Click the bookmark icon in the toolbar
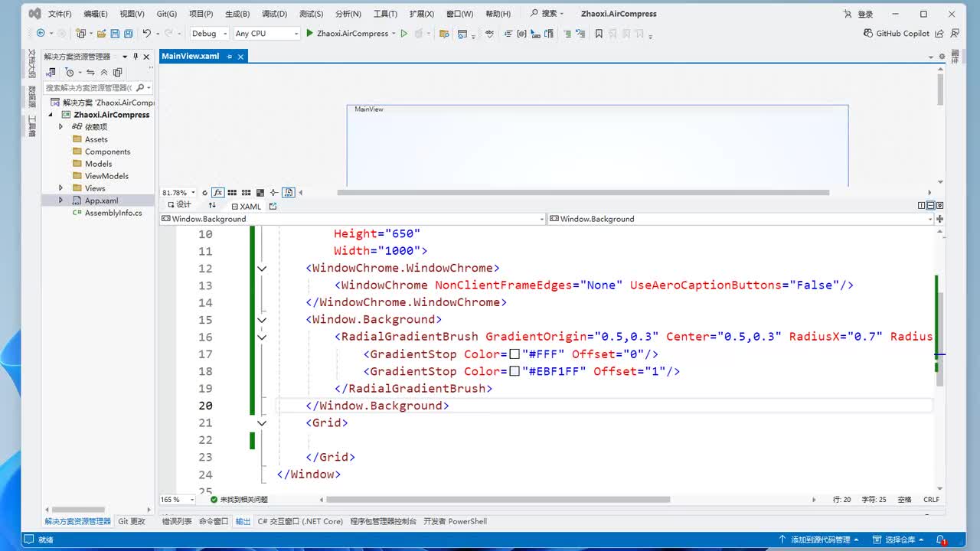 (599, 34)
